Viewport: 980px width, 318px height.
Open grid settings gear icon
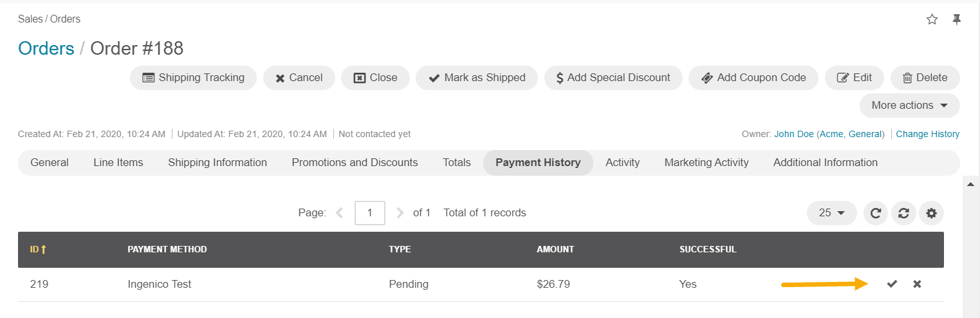pos(931,213)
